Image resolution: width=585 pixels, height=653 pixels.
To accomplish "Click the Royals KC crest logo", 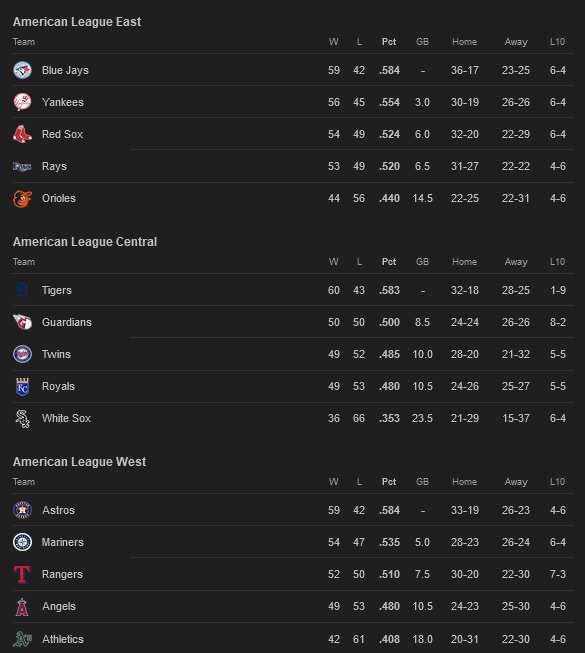I will click(x=22, y=386).
